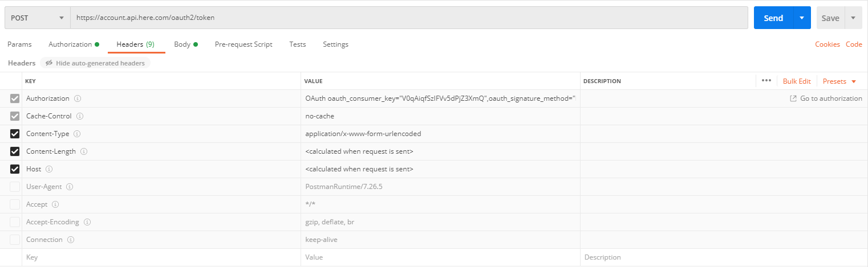
Task: Open the Cookies link
Action: (827, 44)
